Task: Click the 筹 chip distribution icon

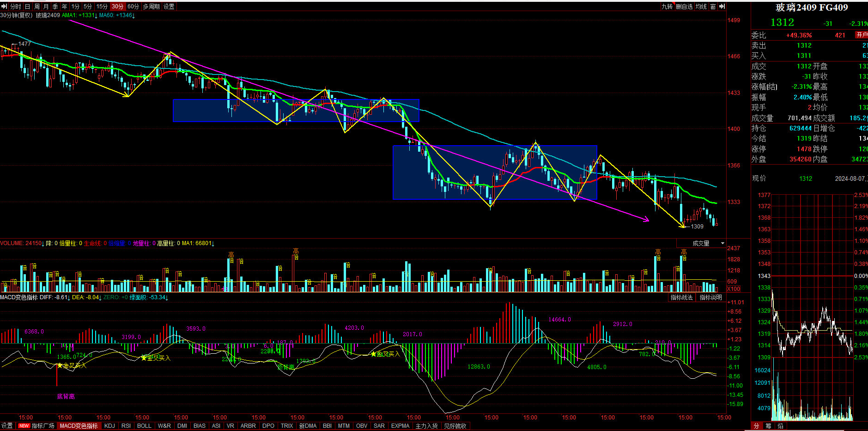Action: (x=768, y=426)
